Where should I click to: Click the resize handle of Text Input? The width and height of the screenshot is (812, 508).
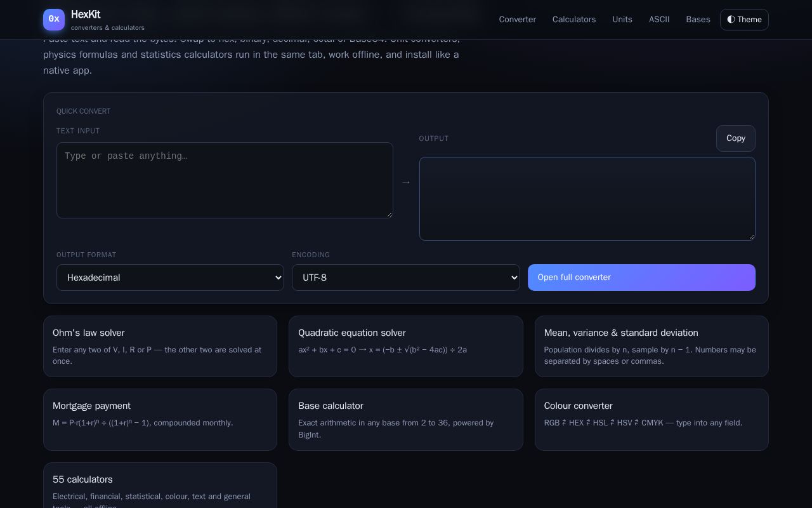tap(389, 214)
